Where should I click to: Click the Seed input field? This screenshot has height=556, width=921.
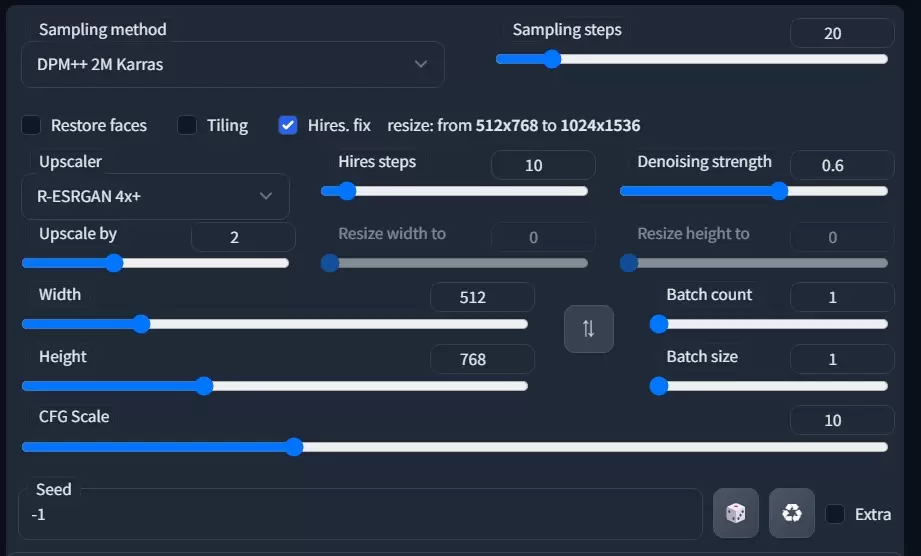(360, 514)
